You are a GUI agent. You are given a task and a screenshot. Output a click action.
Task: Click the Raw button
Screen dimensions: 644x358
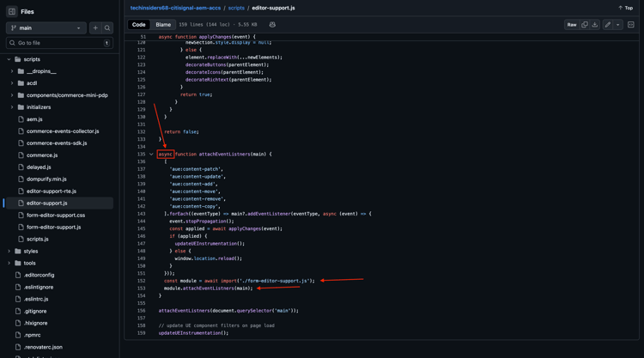coord(571,25)
